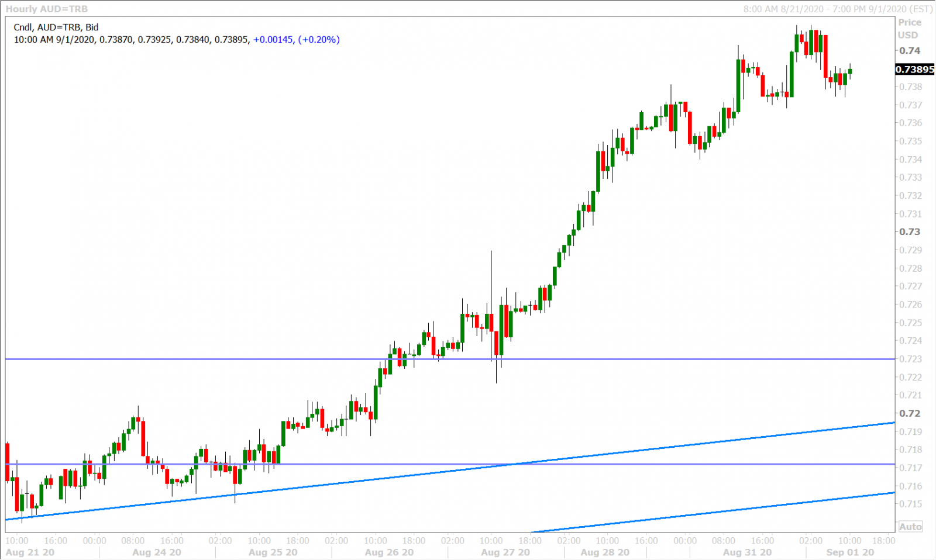The height and width of the screenshot is (560, 936).
Task: Click the 0.73925 high value in legend
Action: (154, 40)
